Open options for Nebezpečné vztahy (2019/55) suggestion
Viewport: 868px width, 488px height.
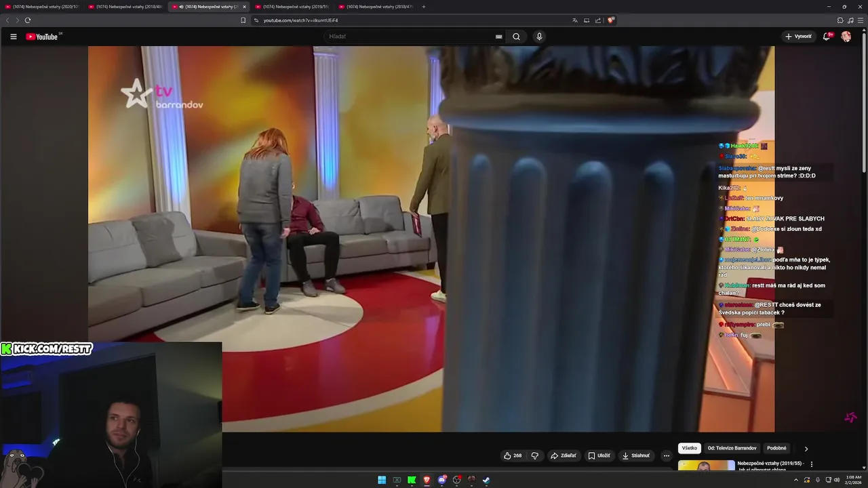coord(812,464)
